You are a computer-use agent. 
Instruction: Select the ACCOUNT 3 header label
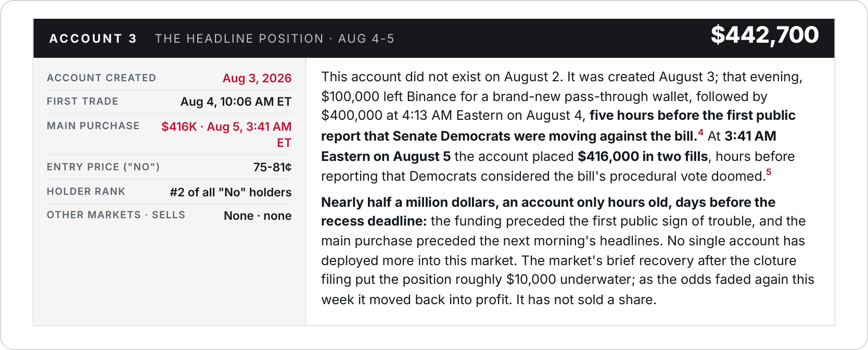[x=93, y=39]
